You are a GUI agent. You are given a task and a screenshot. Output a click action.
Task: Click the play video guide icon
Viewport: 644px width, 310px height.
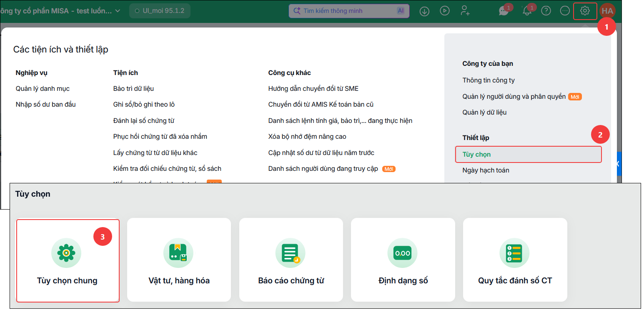[445, 11]
